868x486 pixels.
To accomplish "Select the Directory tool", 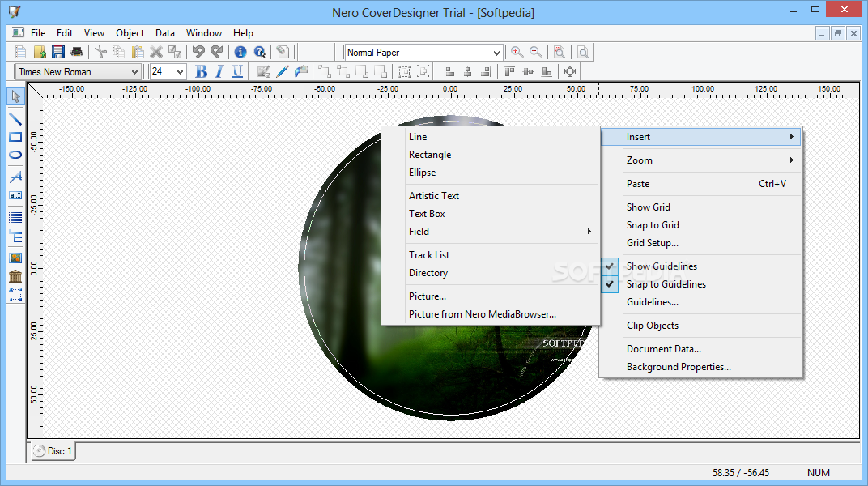I will (15, 237).
